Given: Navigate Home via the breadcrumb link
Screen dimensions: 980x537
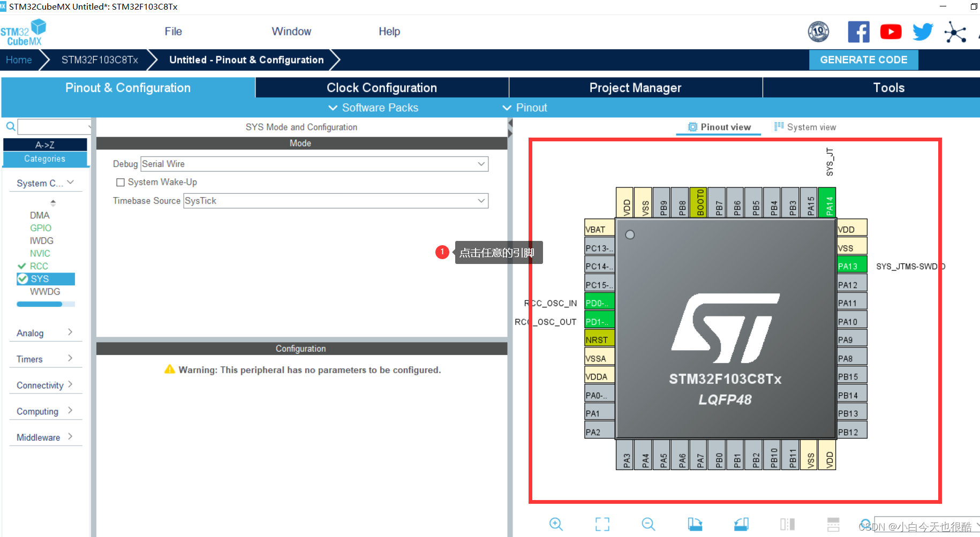Looking at the screenshot, I should coord(19,59).
